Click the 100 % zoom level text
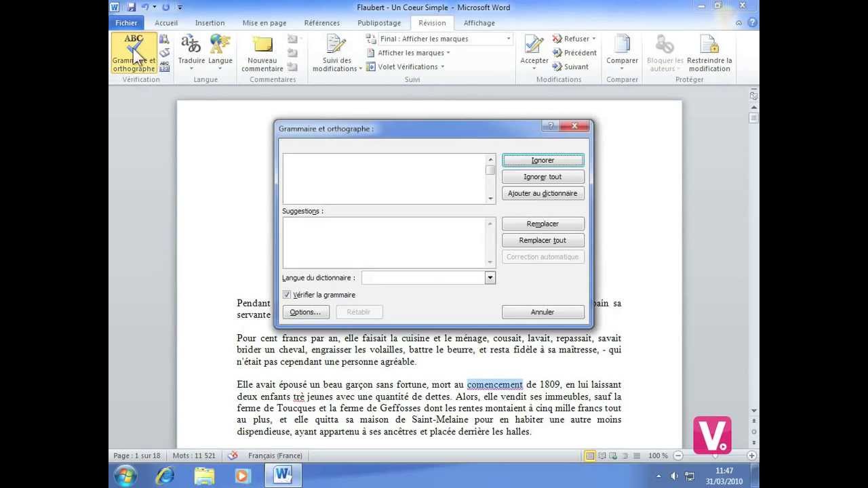Viewport: 868px width, 488px height. pyautogui.click(x=658, y=455)
